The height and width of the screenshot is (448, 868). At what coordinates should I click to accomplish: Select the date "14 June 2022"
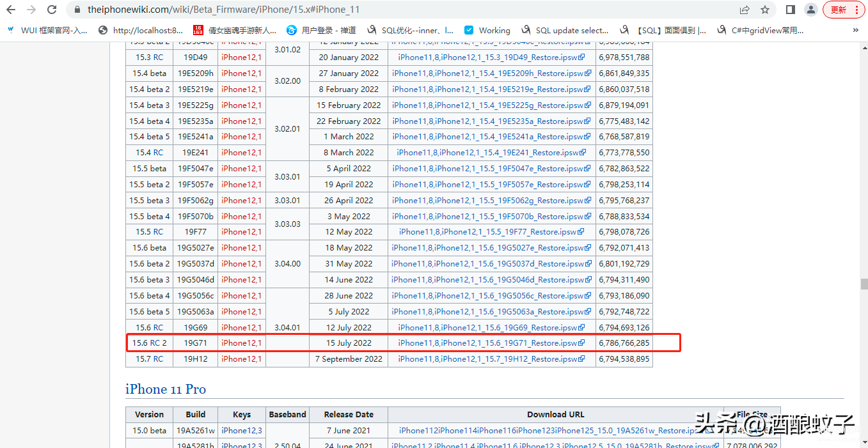click(x=349, y=280)
